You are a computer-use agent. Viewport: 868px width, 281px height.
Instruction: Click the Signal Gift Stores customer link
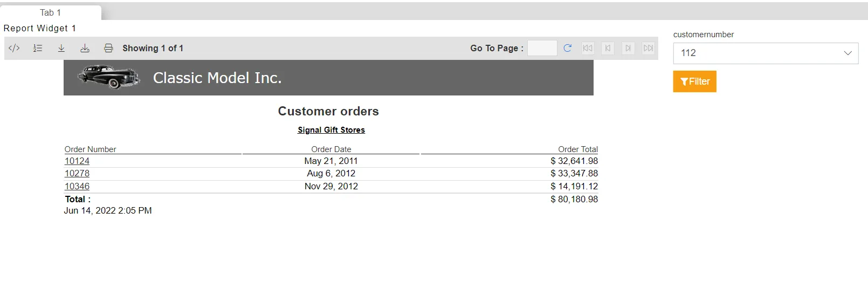coord(331,130)
